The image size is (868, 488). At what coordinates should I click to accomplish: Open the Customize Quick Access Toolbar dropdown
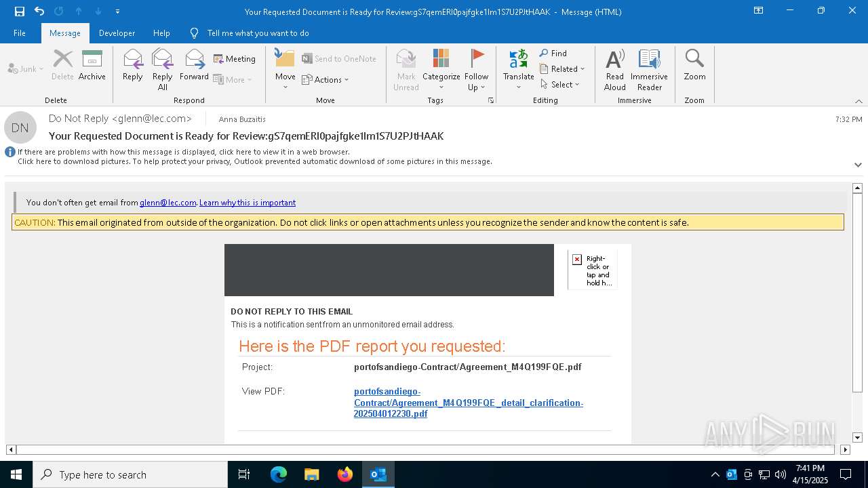click(117, 12)
